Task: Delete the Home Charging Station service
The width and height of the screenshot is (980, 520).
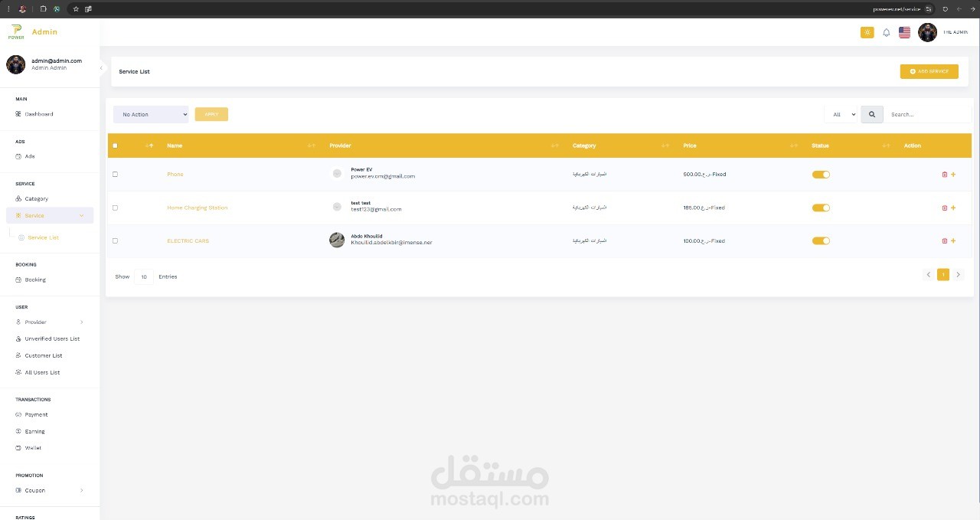Action: pyautogui.click(x=944, y=208)
